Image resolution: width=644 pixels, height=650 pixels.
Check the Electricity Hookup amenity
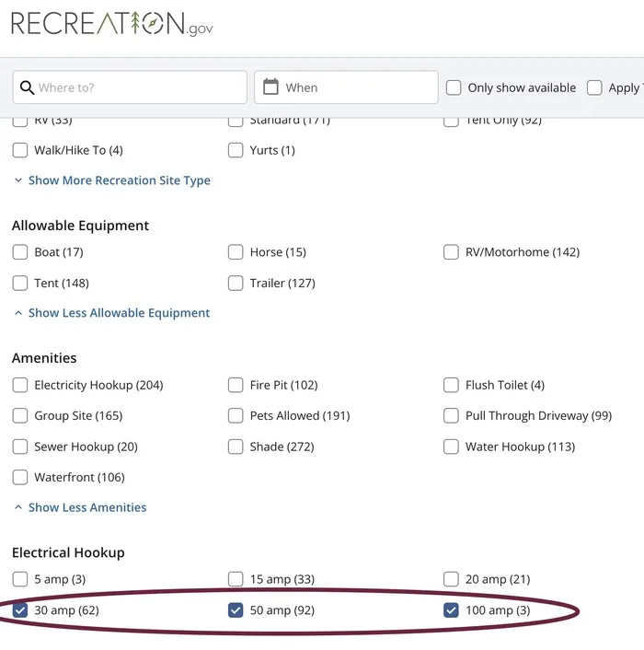[20, 385]
